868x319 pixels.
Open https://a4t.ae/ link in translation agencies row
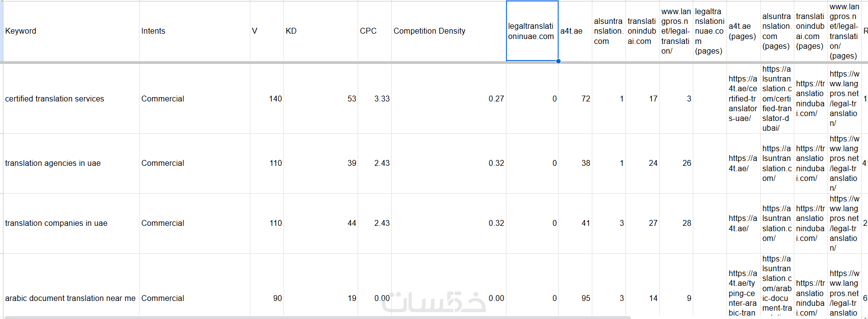(743, 163)
